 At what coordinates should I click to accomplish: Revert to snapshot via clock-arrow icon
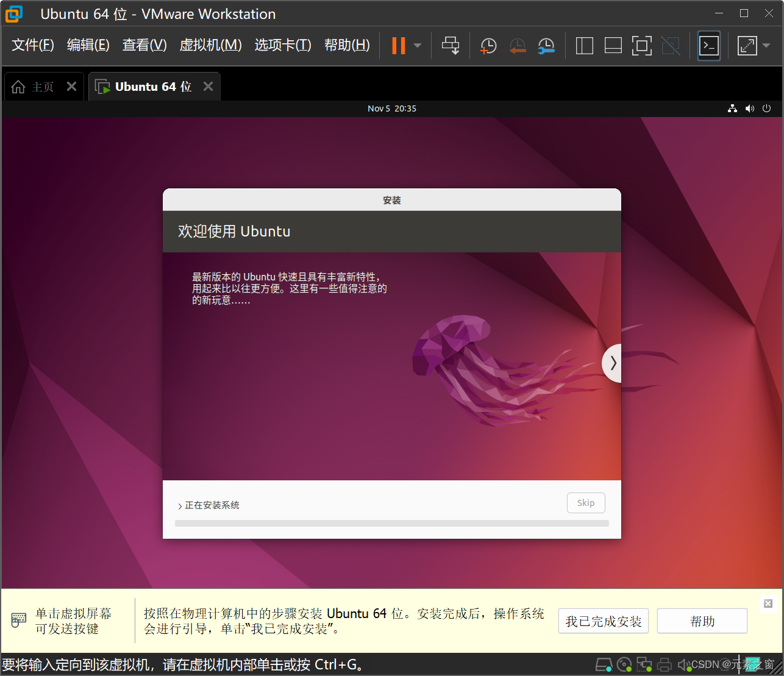click(517, 46)
